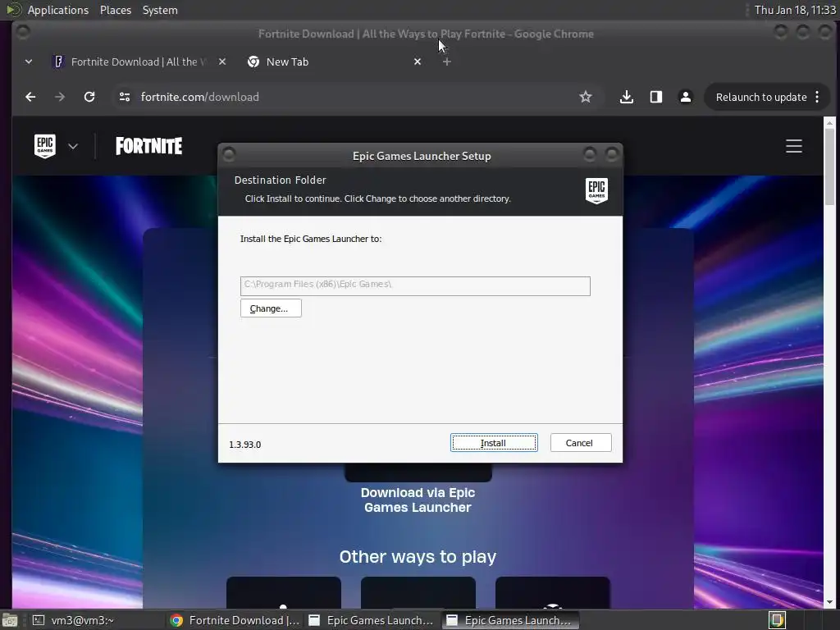Image resolution: width=840 pixels, height=630 pixels.
Task: Click Download via Epic Games Launcher
Action: coord(418,500)
